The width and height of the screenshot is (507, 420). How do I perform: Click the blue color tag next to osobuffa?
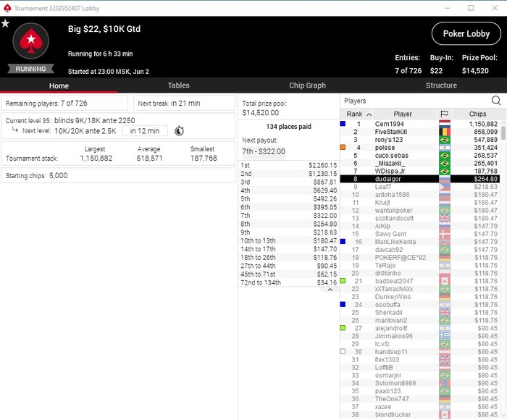[x=343, y=304]
